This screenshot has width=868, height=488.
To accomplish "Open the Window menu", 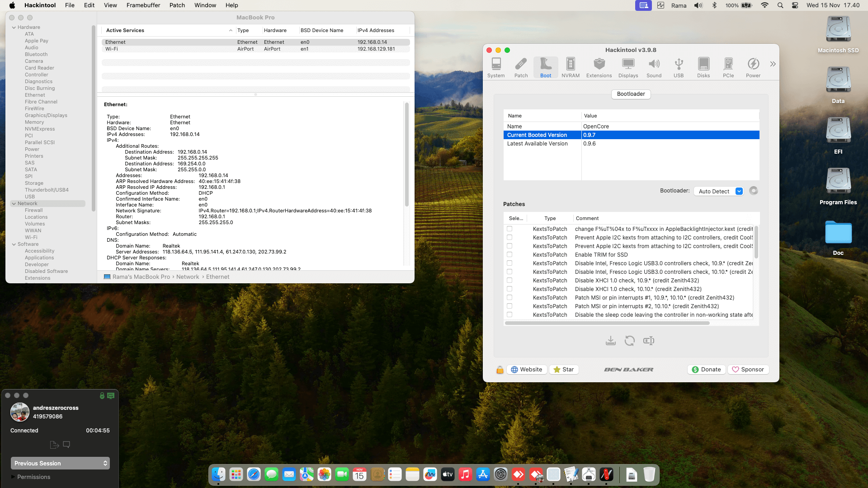I will tap(205, 5).
